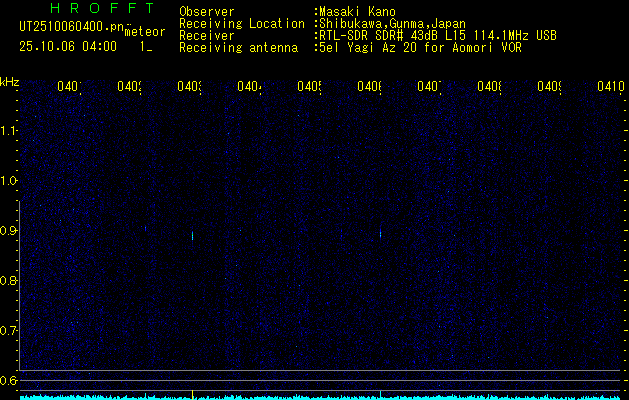Click the kHz axis unit label

click(9, 83)
